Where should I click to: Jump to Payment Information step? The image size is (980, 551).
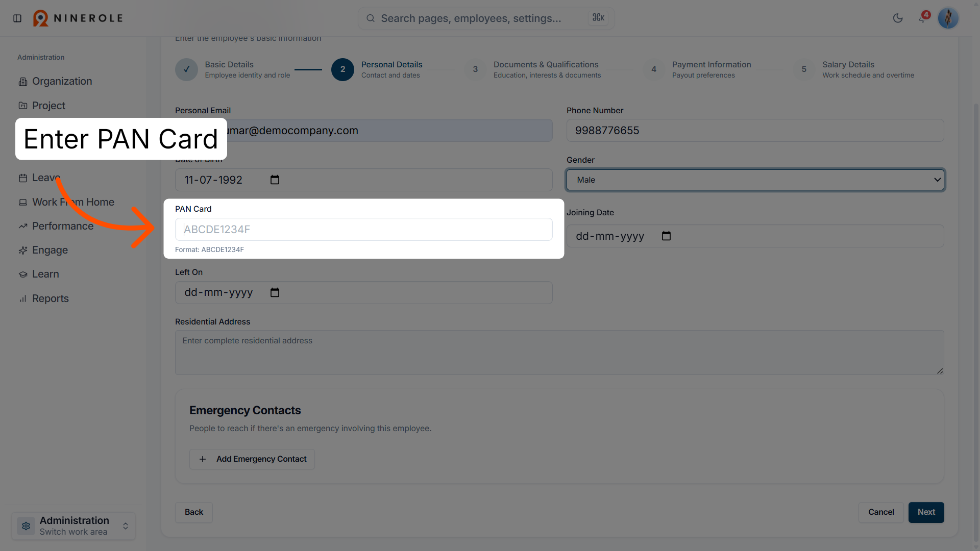click(x=697, y=69)
